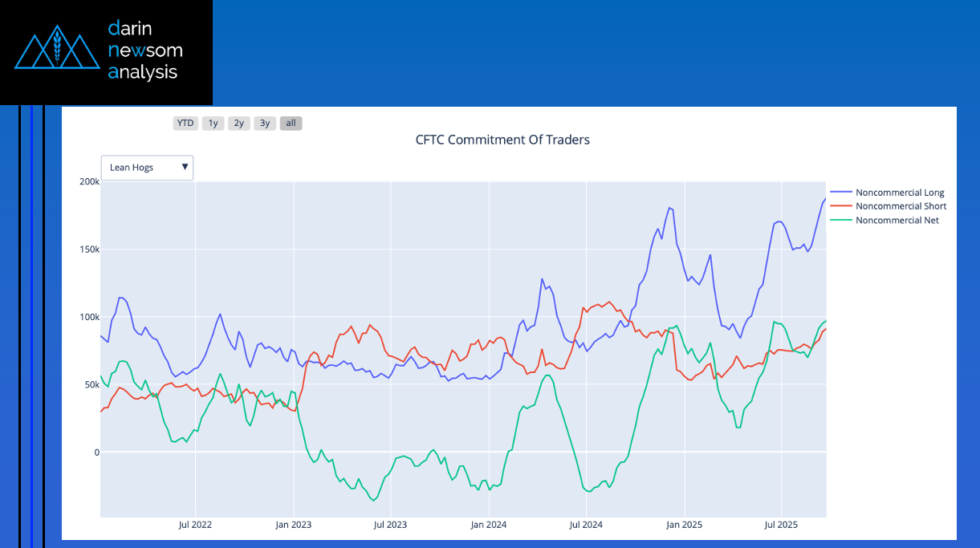Choose the 3y range selector
Viewport: 980px width, 548px height.
[265, 124]
